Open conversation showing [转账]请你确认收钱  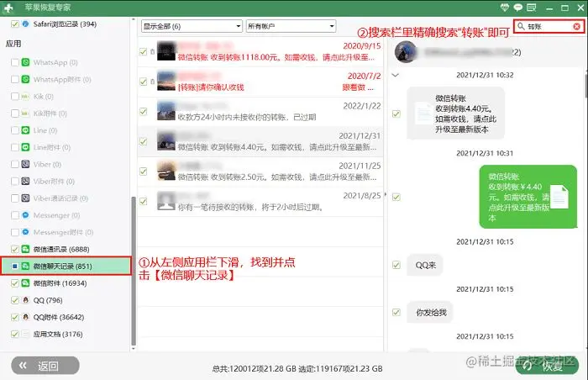260,82
